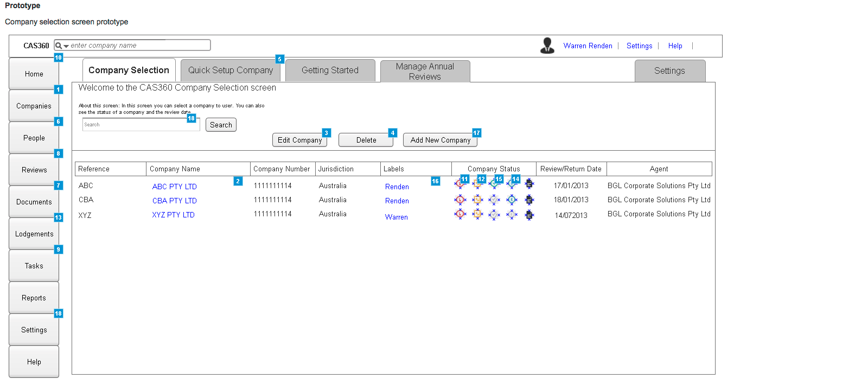Click the teal pound icon in CBA row
This screenshot has height=379, width=868.
tap(512, 200)
